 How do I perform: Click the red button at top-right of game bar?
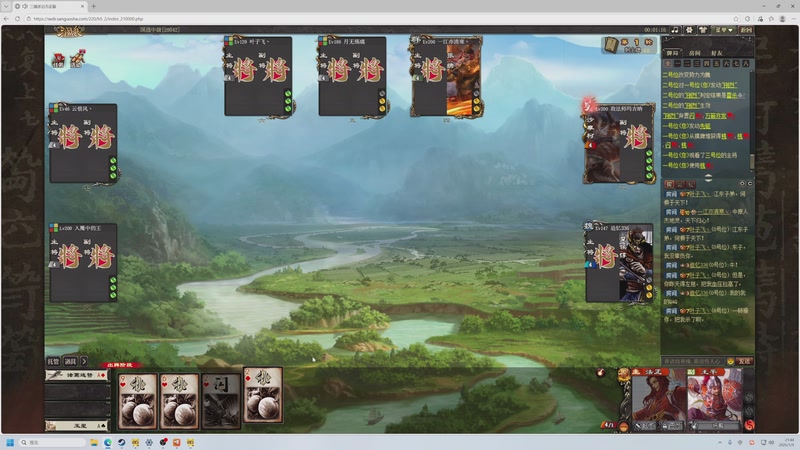tap(745, 30)
